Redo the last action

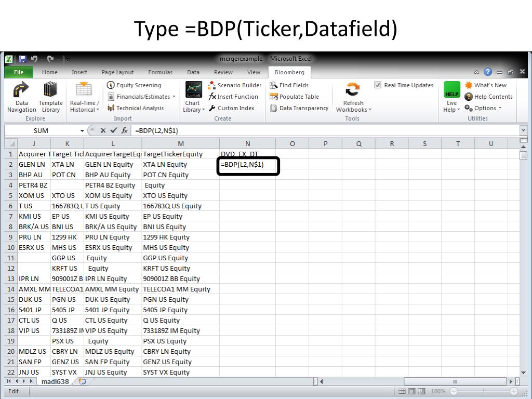pyautogui.click(x=50, y=59)
